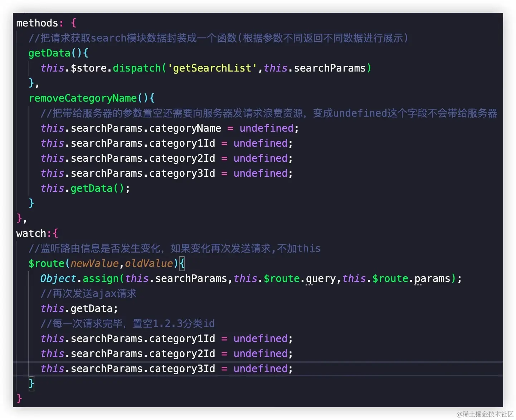516x420 pixels.
Task: Click the comment "再次发送ajax请求"
Action: [x=88, y=294]
